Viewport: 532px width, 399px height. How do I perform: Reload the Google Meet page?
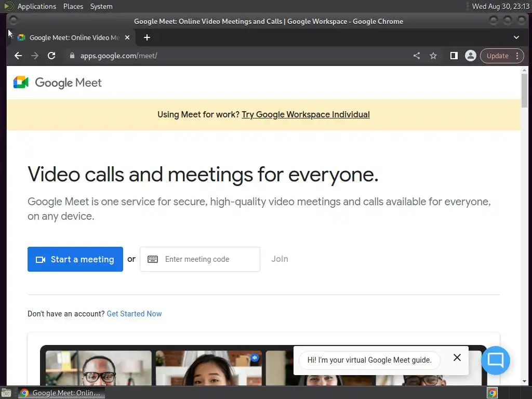(51, 56)
